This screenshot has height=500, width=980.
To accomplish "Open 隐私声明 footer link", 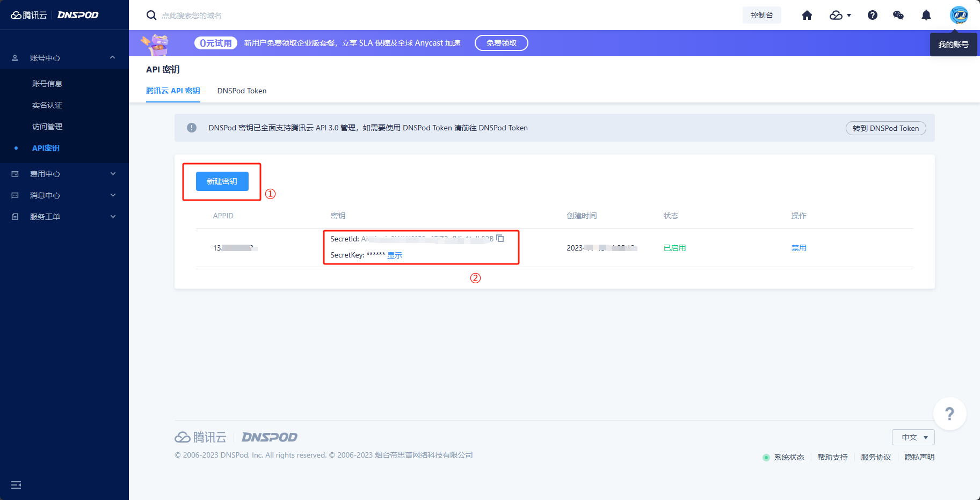I will click(919, 457).
